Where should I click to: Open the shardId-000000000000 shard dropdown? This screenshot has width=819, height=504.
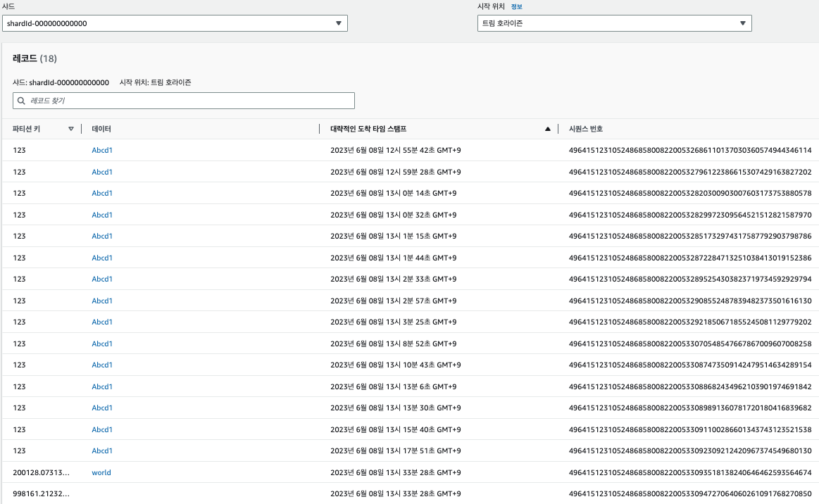tap(175, 23)
